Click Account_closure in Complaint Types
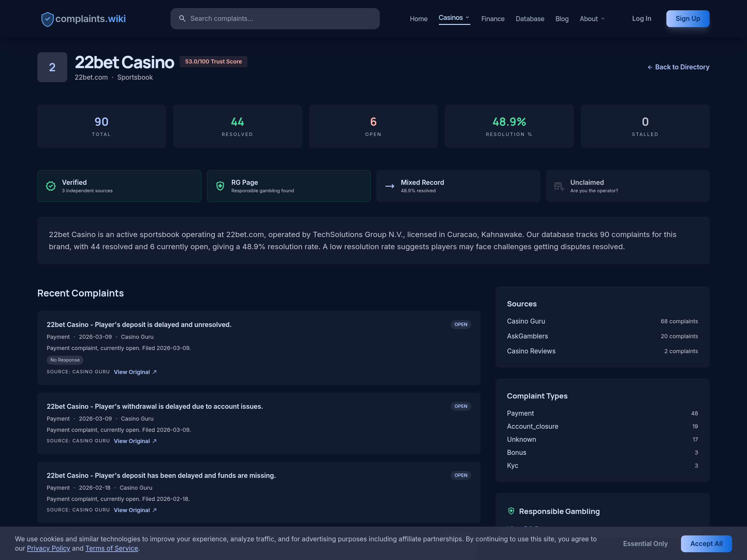This screenshot has width=747, height=560. pyautogui.click(x=532, y=426)
